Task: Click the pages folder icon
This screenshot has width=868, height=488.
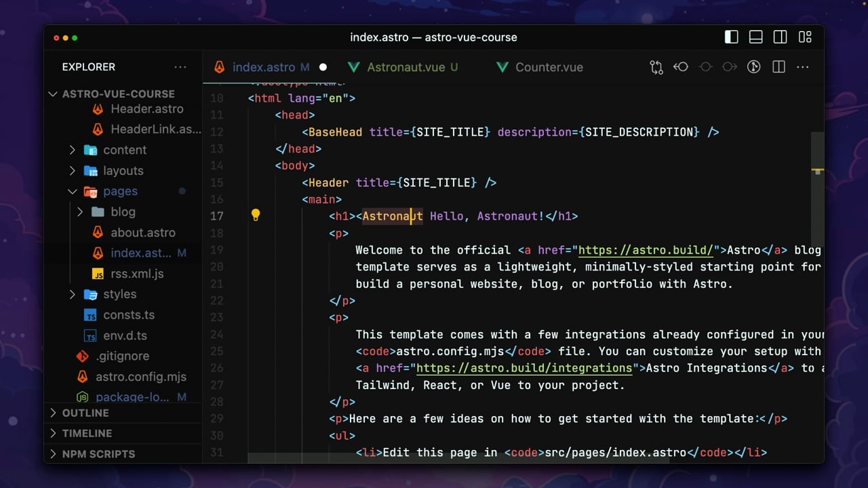Action: click(x=90, y=191)
